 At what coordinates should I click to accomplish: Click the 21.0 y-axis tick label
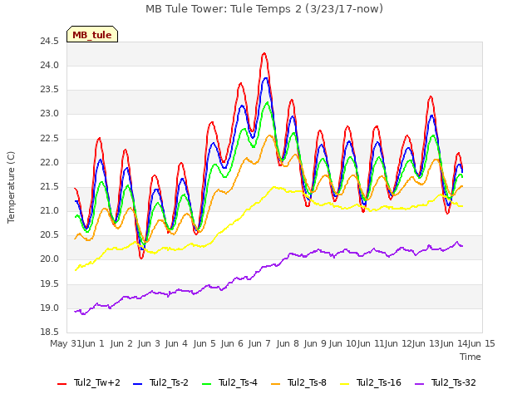(49, 211)
